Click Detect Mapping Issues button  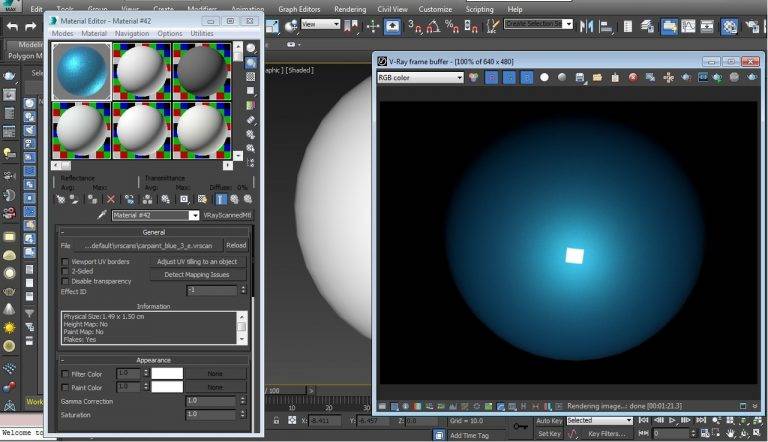[x=197, y=274]
